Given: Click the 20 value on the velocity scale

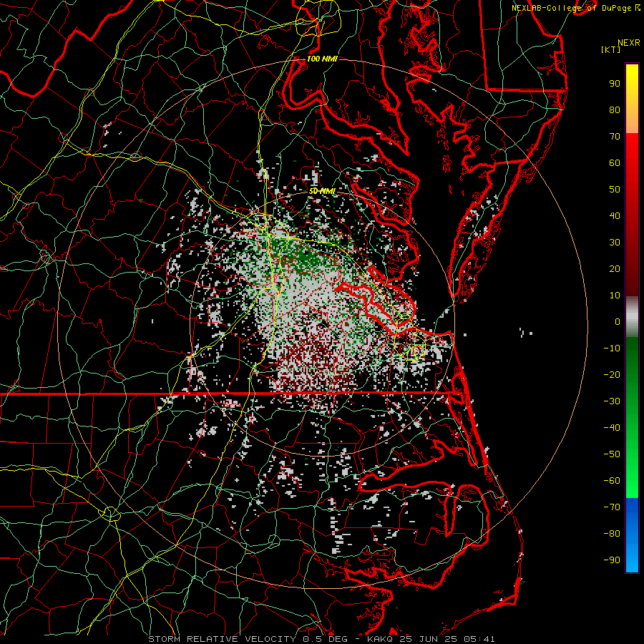Looking at the screenshot, I should point(615,269).
